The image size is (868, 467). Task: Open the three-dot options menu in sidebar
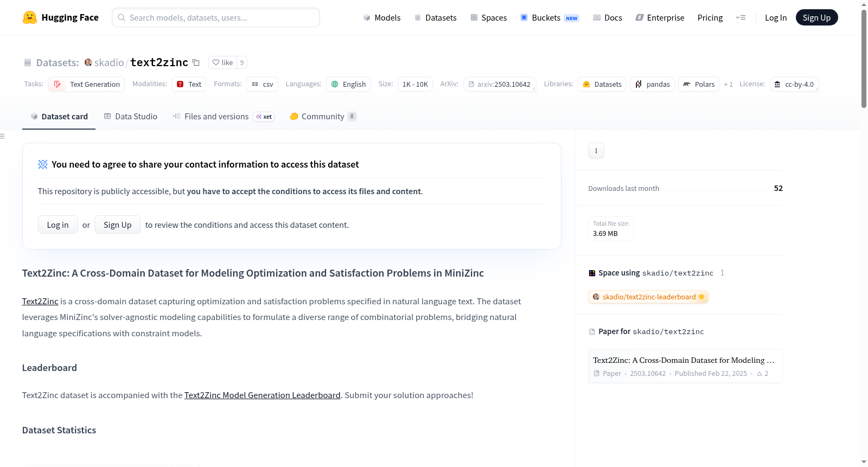coord(596,151)
